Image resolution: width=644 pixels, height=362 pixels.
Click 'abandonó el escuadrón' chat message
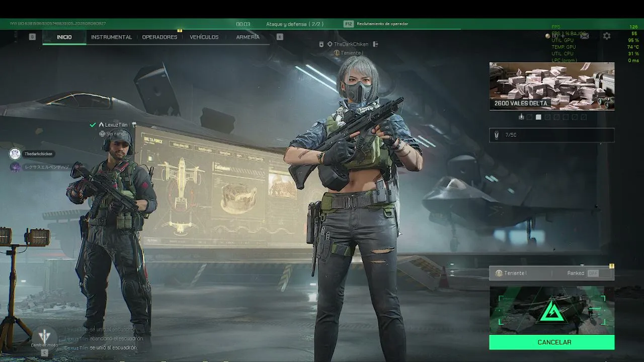pyautogui.click(x=104, y=338)
